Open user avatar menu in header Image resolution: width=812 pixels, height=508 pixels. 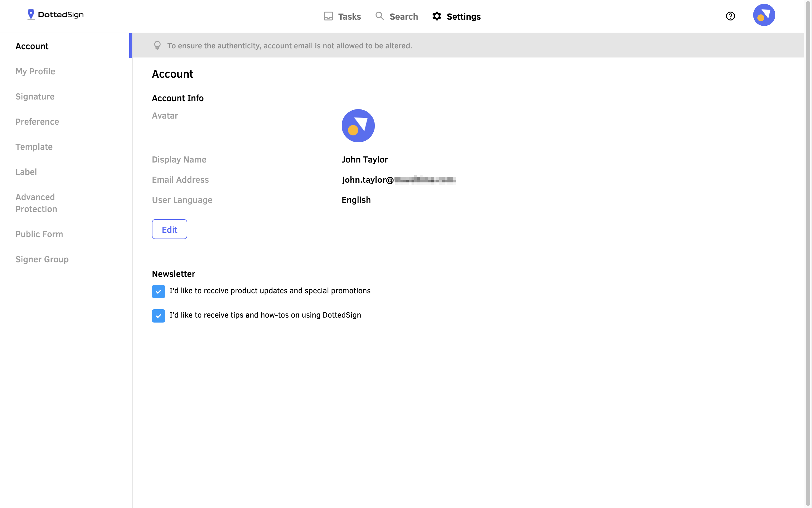(764, 15)
